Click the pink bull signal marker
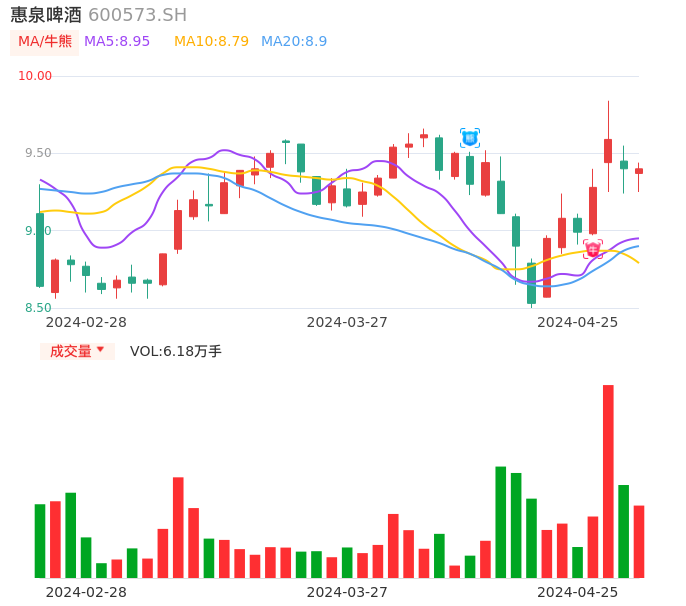Viewport: 686px width, 606px height. click(593, 249)
